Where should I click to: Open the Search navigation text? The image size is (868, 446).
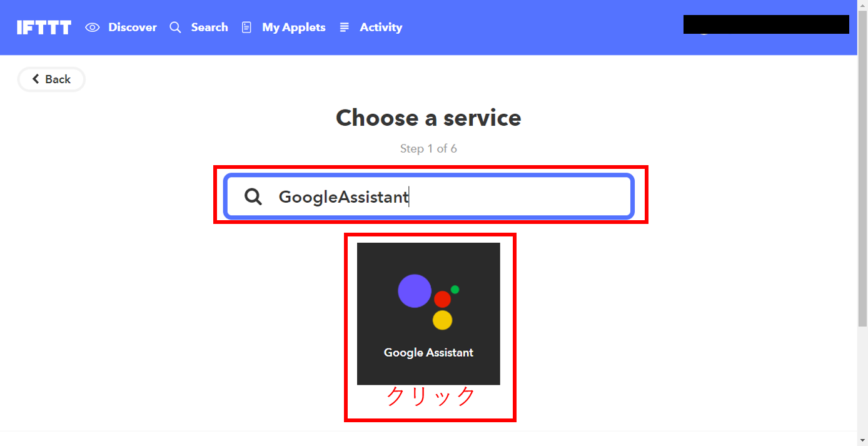(x=209, y=28)
